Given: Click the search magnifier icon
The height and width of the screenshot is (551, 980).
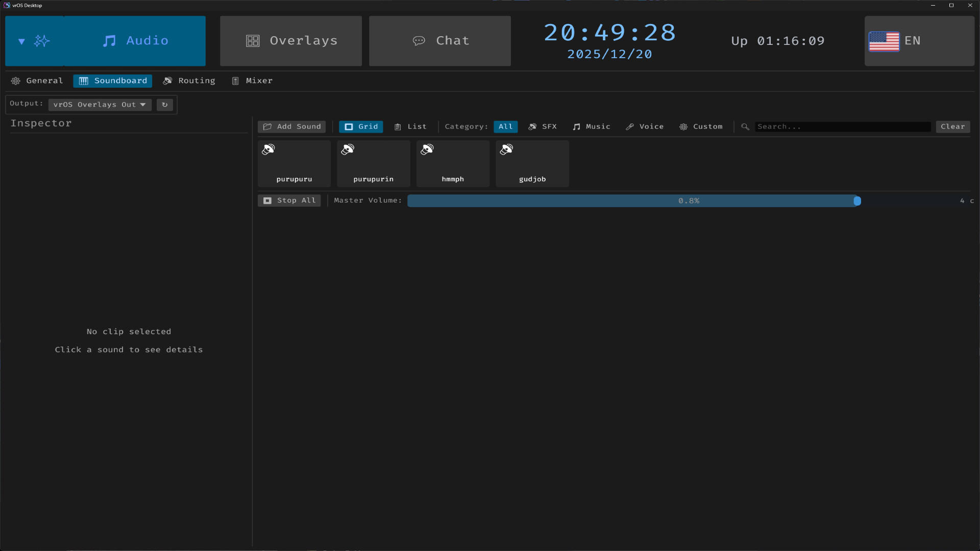Looking at the screenshot, I should 745,127.
